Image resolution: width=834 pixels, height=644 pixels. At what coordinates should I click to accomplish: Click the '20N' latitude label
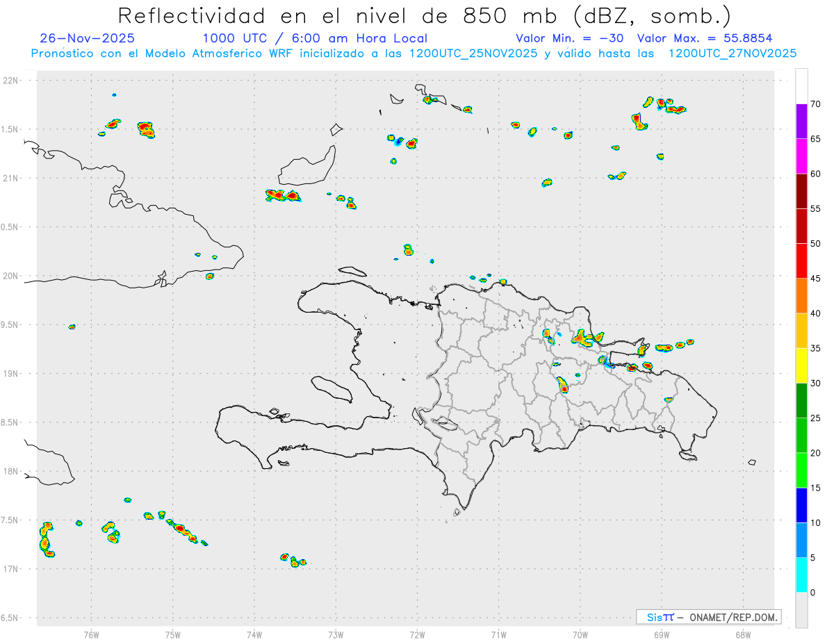12,276
